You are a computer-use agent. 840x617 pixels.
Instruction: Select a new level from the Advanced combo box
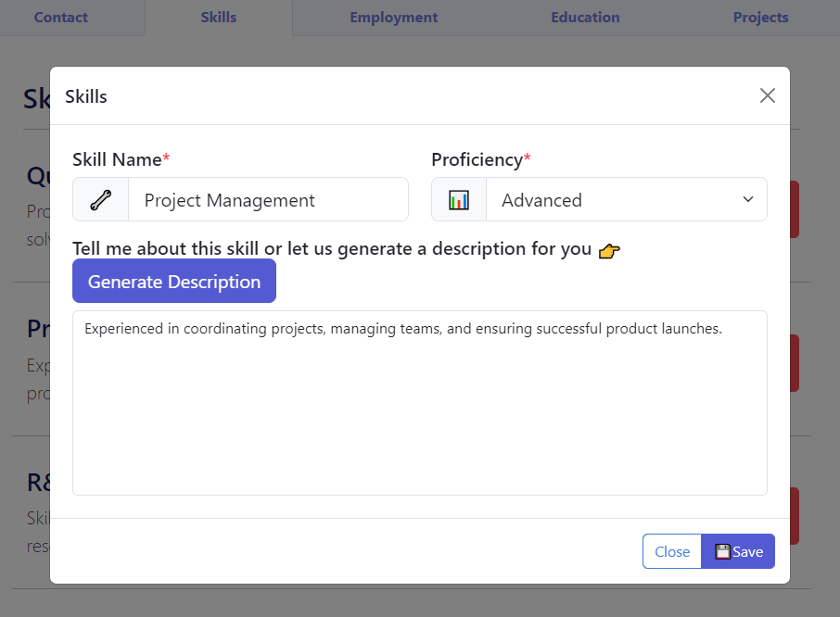(x=627, y=199)
